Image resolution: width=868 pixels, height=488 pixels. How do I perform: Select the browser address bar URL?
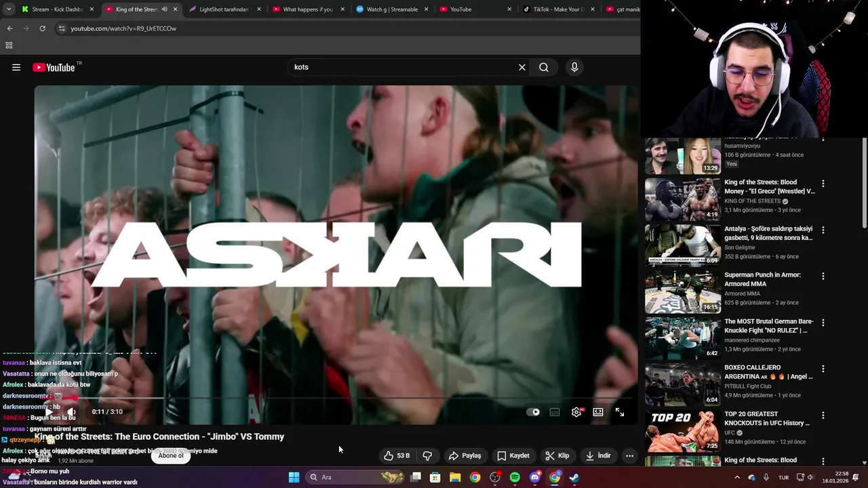(123, 28)
